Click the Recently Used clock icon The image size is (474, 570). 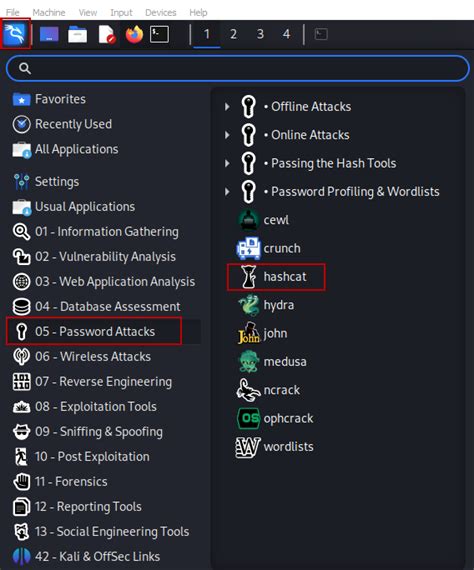(21, 124)
